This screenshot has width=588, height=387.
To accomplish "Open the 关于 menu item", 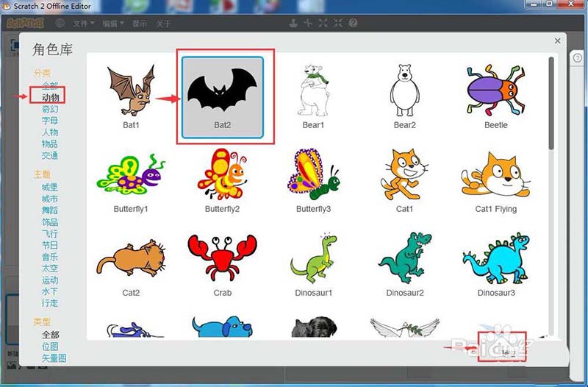I will (163, 24).
